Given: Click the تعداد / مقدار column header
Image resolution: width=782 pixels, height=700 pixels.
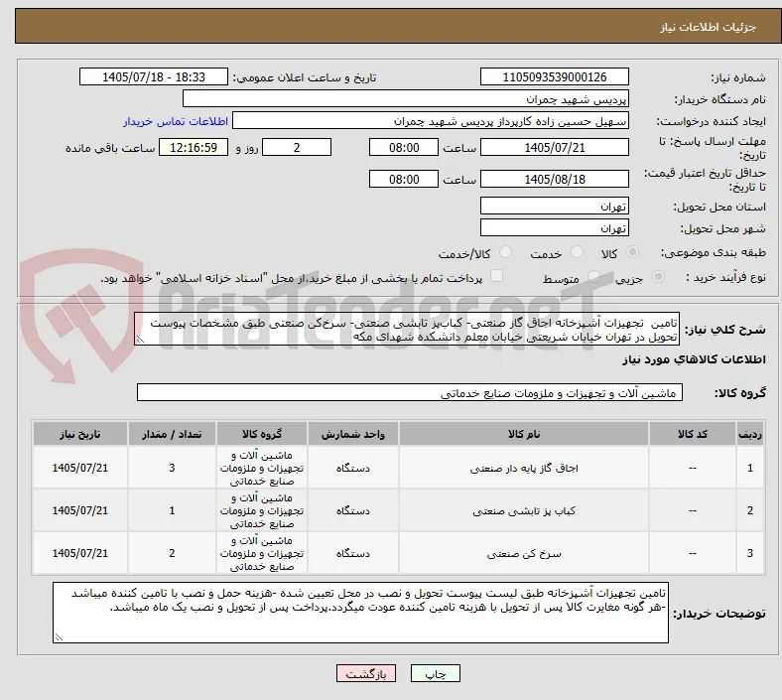Looking at the screenshot, I should tap(172, 434).
